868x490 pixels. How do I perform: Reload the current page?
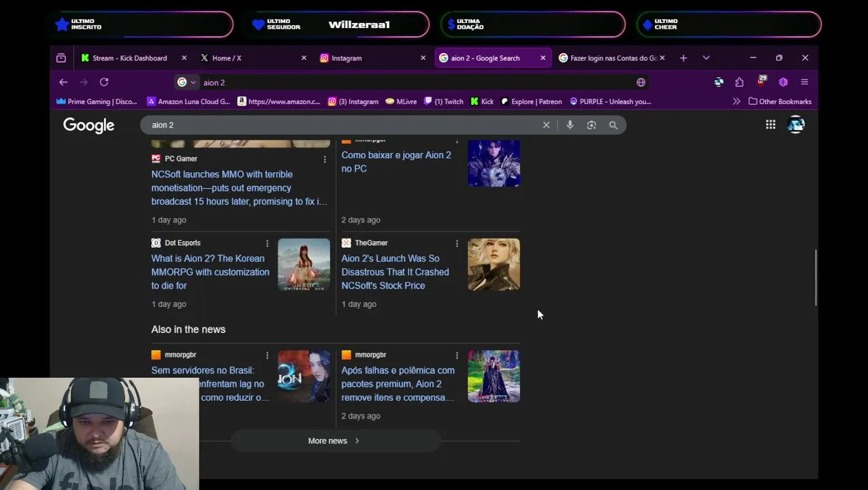click(104, 82)
